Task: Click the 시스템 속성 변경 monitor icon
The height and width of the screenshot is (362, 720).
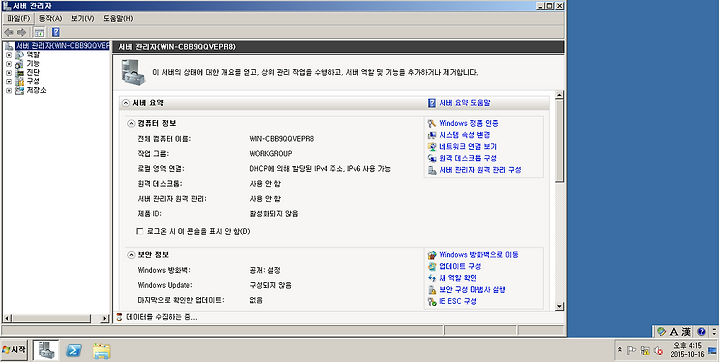Action: [x=432, y=135]
